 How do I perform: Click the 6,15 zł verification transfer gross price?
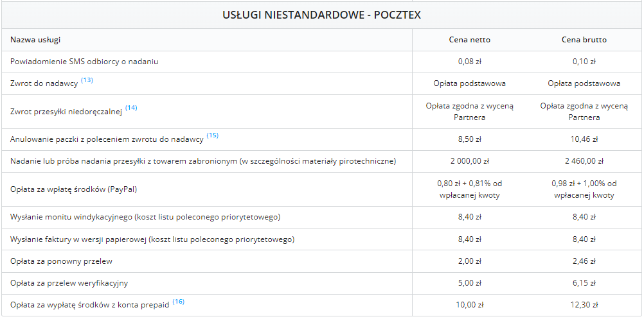coord(584,283)
